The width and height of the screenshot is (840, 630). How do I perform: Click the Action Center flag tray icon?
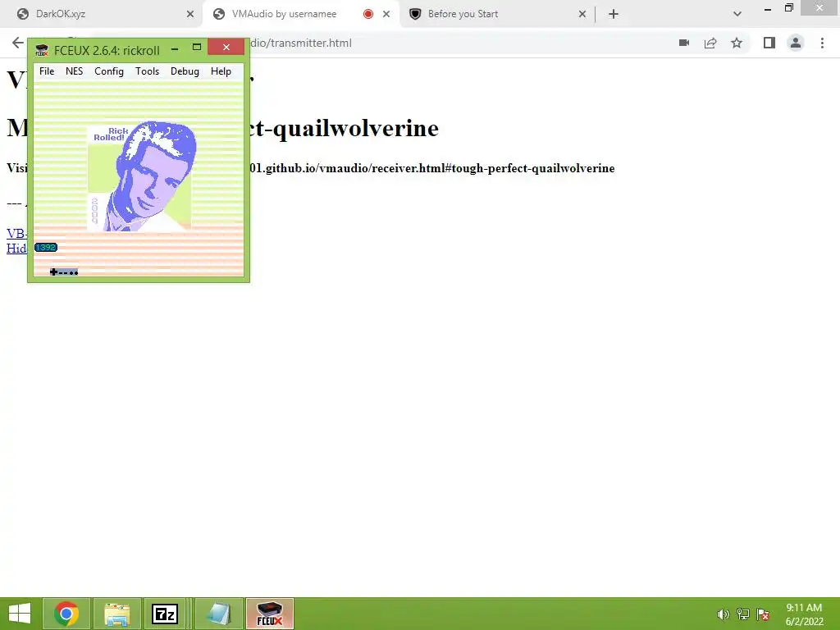pyautogui.click(x=763, y=614)
